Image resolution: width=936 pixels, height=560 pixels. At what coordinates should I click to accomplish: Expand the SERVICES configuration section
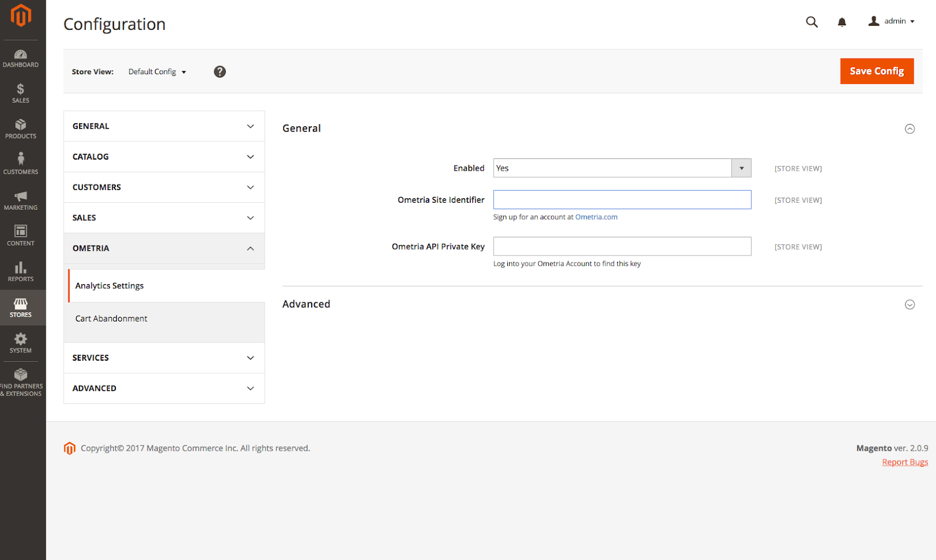point(164,358)
